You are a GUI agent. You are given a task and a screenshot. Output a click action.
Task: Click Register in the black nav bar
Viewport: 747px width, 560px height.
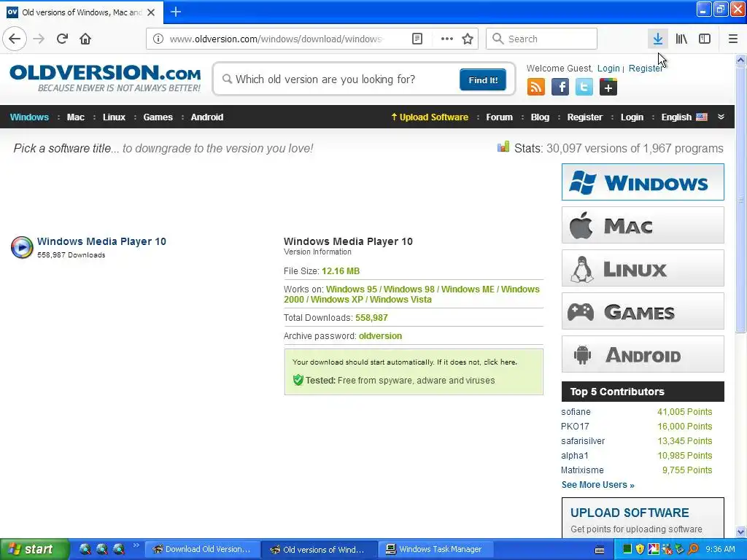click(584, 117)
